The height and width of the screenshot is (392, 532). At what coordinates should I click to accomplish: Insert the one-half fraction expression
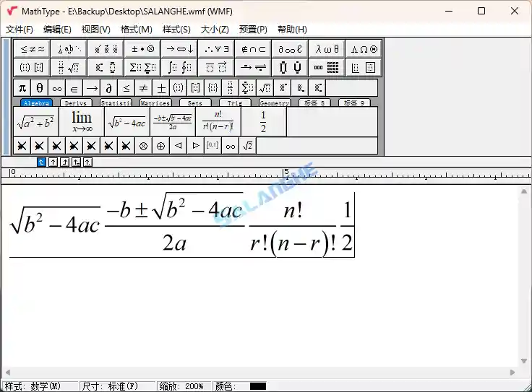264,122
